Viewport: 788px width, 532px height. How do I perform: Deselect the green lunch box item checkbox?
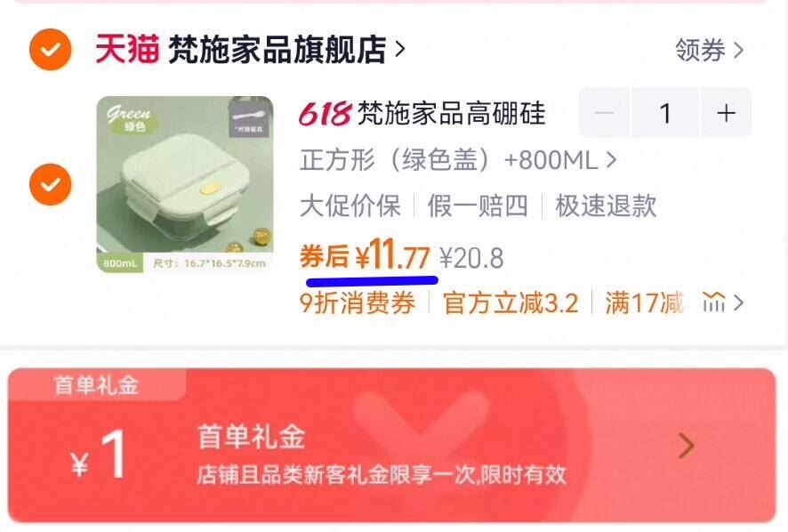click(51, 184)
